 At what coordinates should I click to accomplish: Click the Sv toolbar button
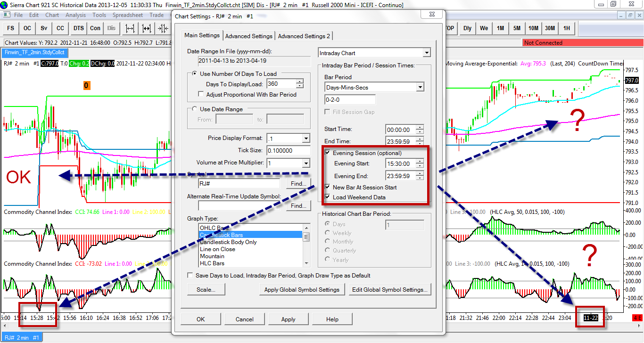44,28
